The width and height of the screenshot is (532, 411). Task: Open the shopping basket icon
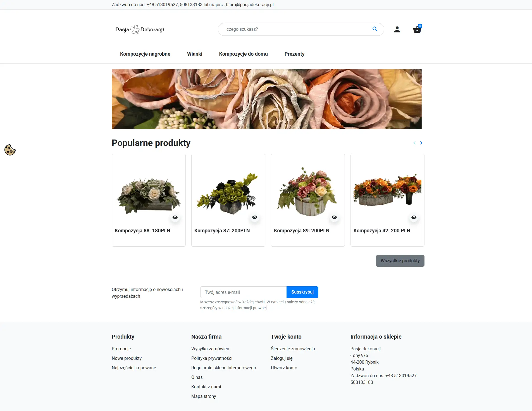[417, 29]
